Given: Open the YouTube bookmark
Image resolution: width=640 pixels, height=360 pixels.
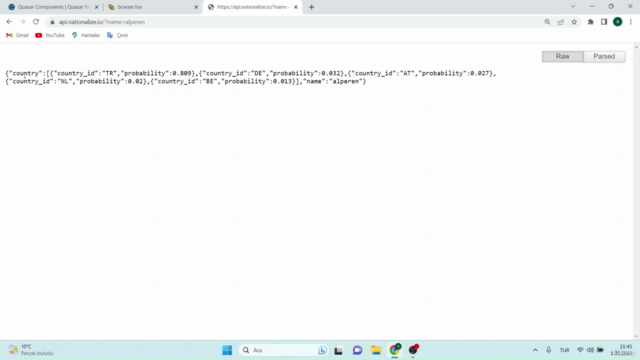Looking at the screenshot, I should click(50, 36).
